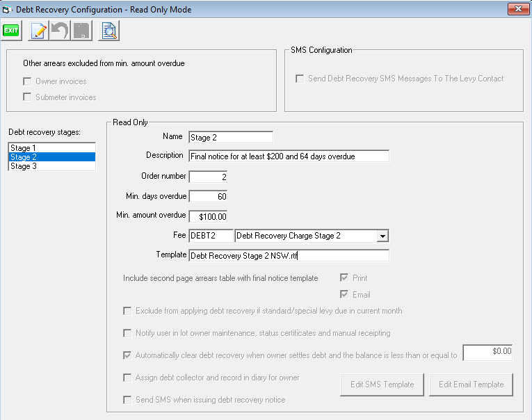The image size is (532, 420).
Task: Toggle Automatically clear debt recovery checkbox
Action: (x=127, y=355)
